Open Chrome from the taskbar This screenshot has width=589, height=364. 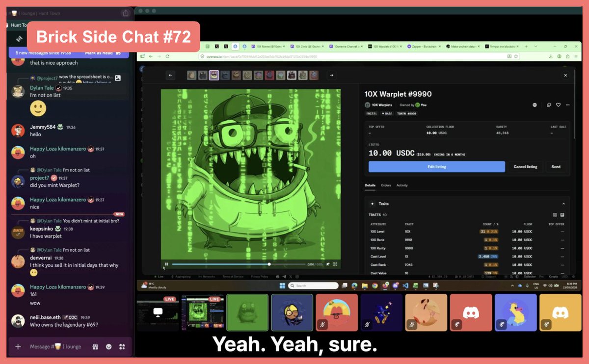point(375,286)
